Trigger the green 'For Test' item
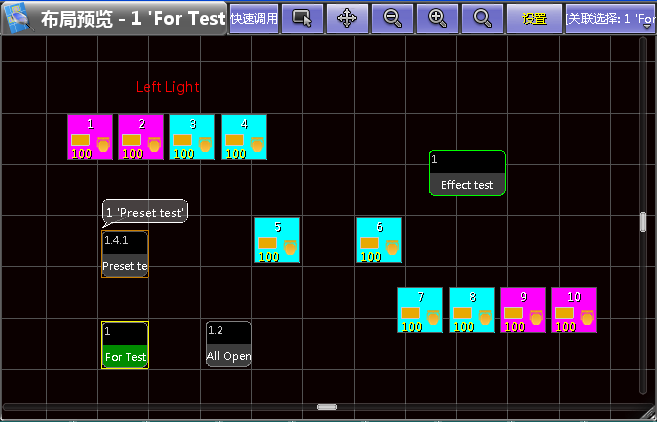Screen dimensions: 657x422 click(x=125, y=345)
